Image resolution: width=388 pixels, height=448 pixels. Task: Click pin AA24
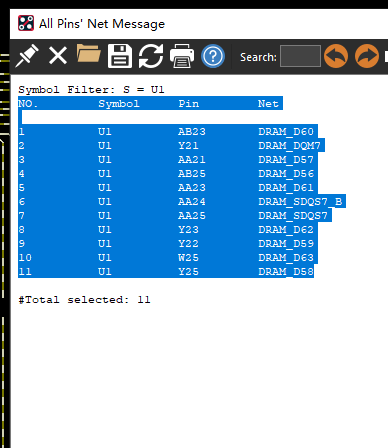tap(192, 202)
